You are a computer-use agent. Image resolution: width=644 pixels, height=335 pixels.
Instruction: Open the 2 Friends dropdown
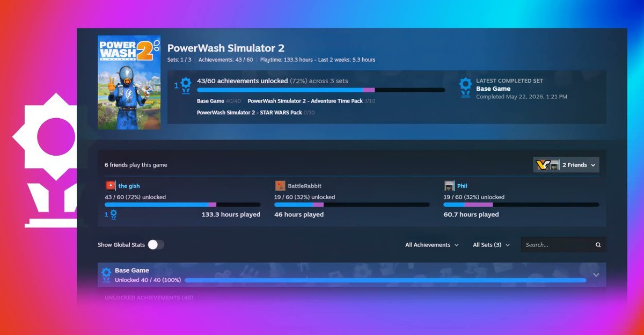point(566,165)
